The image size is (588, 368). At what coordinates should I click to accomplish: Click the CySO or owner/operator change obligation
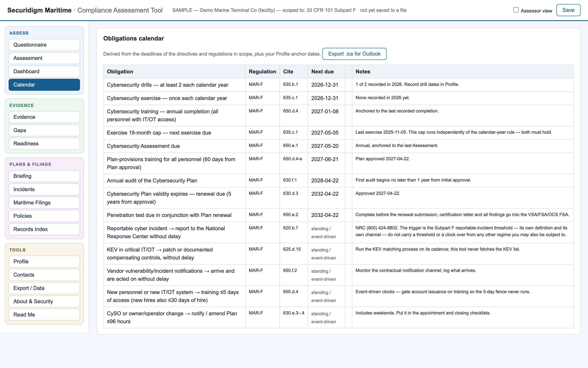tap(172, 317)
